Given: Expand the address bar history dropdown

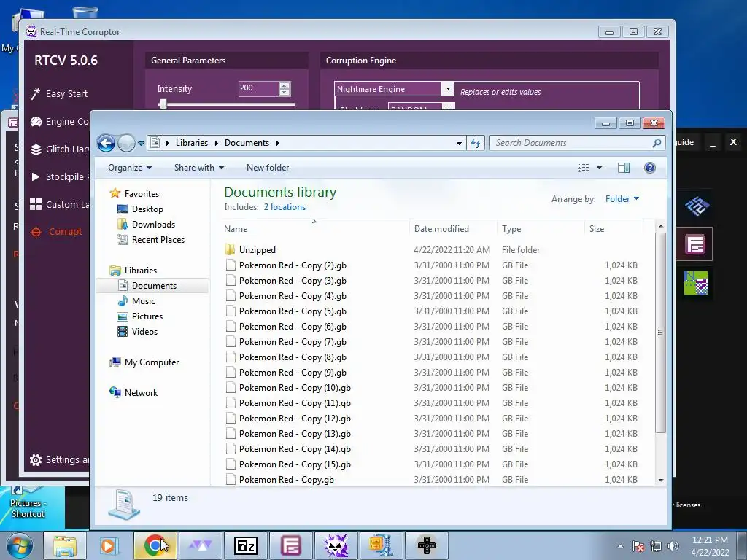Looking at the screenshot, I should coord(459,143).
